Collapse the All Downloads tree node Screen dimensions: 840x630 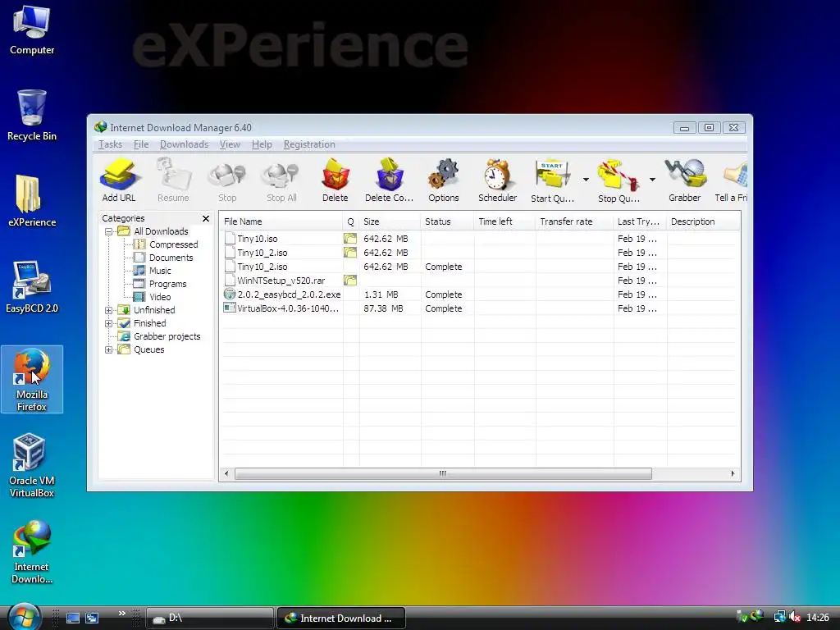pyautogui.click(x=109, y=231)
